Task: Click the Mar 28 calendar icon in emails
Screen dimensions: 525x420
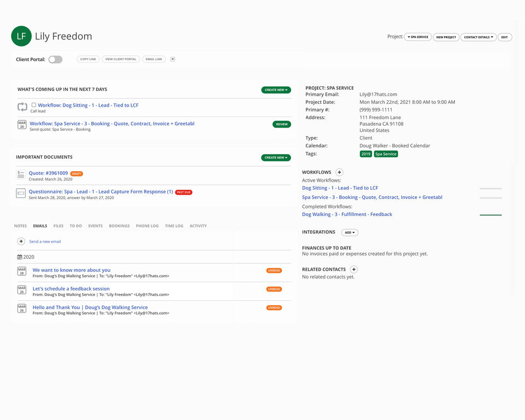Action: click(22, 271)
